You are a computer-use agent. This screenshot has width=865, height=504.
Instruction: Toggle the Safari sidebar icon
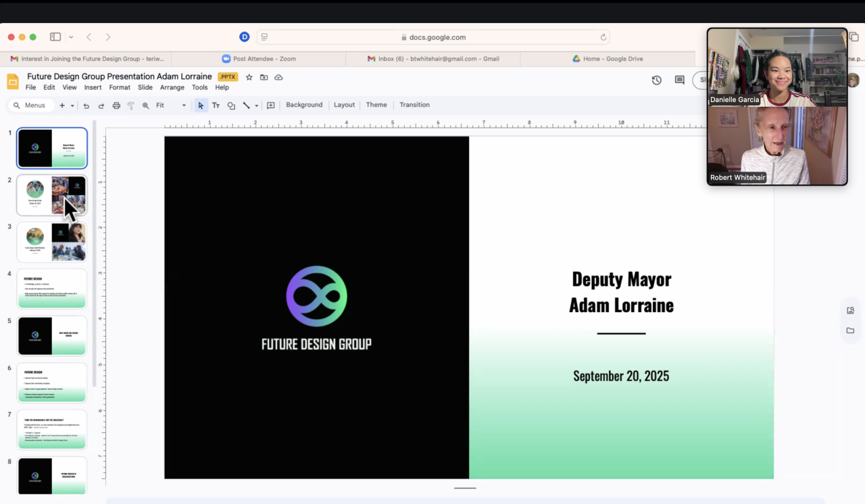pos(55,37)
